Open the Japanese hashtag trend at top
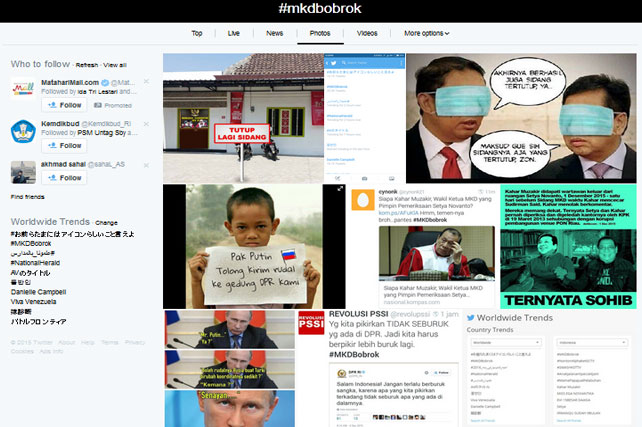This screenshot has height=427, width=642. (x=72, y=234)
